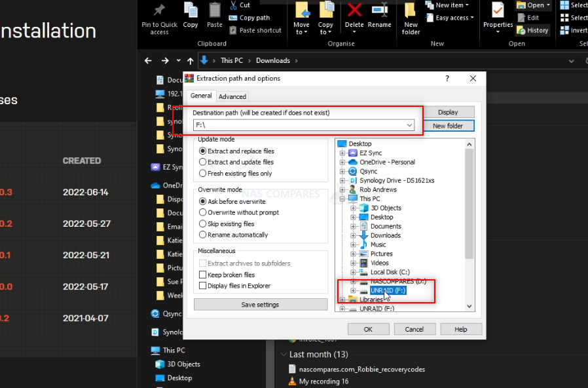
Task: Click the New folder ribbon icon
Action: point(411,10)
